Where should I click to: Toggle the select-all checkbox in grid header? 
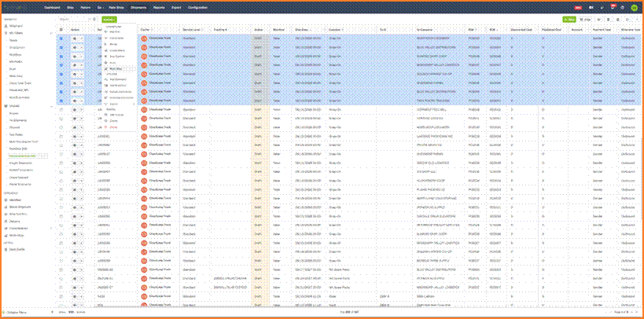pyautogui.click(x=61, y=30)
